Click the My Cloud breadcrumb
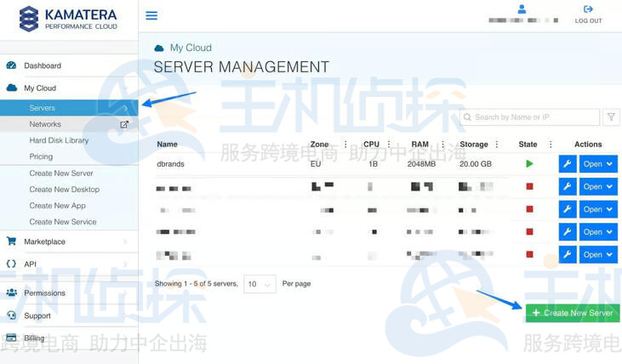This screenshot has height=364, width=622. point(191,48)
